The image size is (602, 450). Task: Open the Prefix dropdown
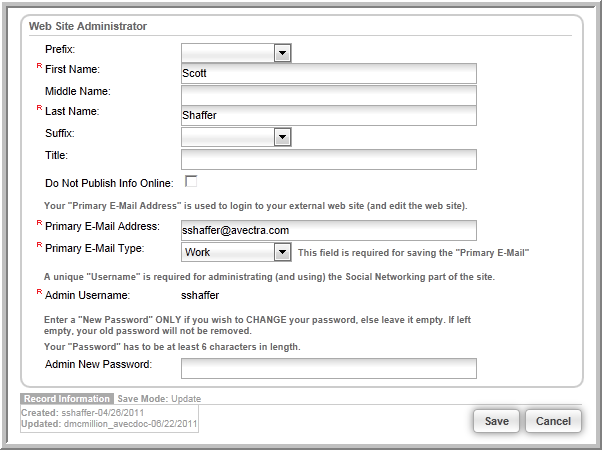pos(236,53)
